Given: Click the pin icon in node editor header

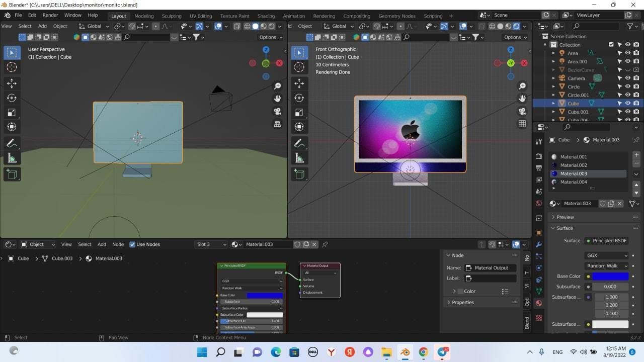Looking at the screenshot, I should [325, 244].
